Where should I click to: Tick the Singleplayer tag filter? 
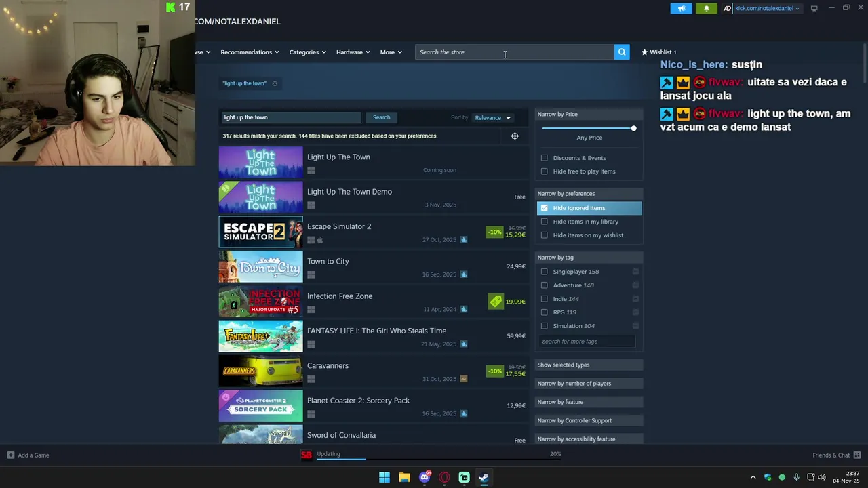point(544,272)
